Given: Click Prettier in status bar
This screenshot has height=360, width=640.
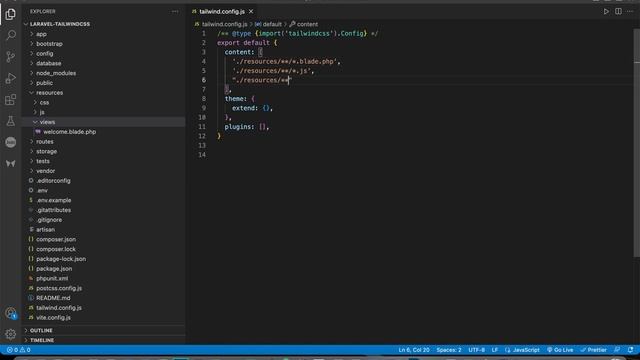Looking at the screenshot, I should [x=593, y=350].
